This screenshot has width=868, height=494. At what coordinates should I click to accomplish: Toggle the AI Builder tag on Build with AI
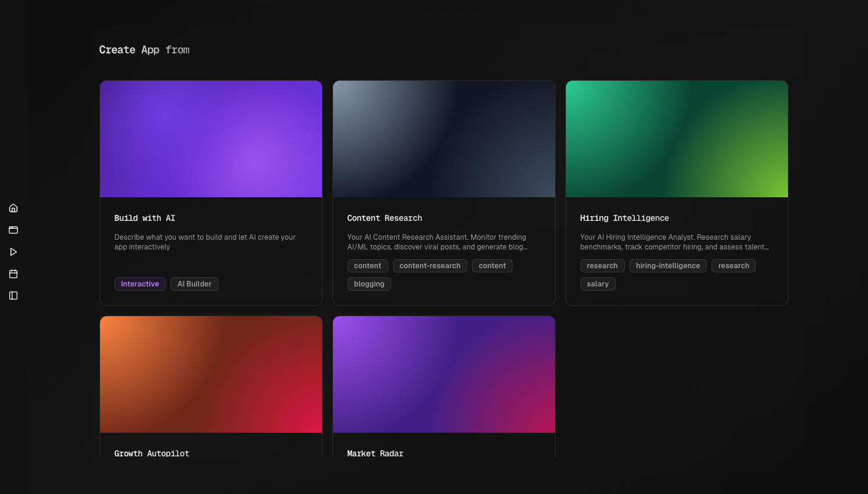(x=194, y=283)
